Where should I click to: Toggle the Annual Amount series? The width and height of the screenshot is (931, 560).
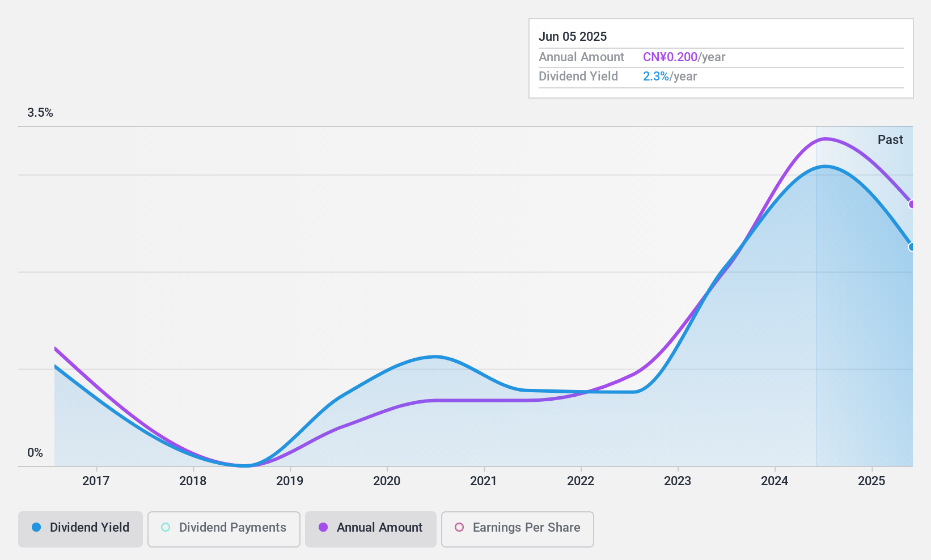click(x=371, y=529)
